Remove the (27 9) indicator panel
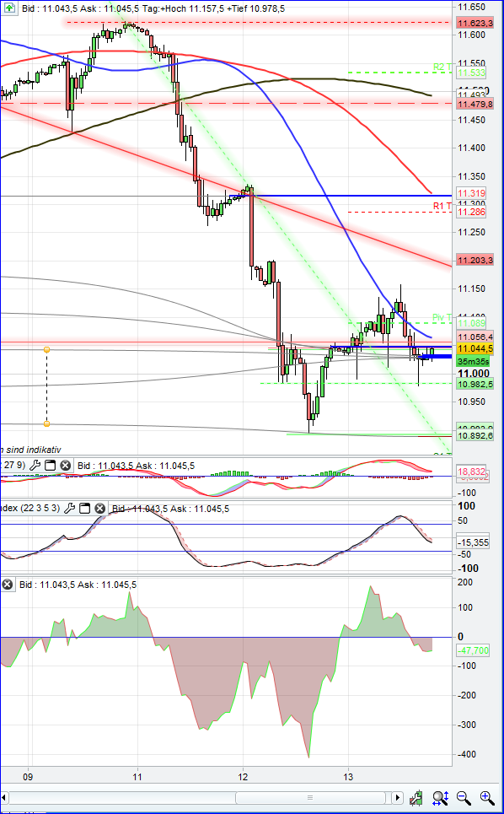This screenshot has width=504, height=814. (x=66, y=466)
